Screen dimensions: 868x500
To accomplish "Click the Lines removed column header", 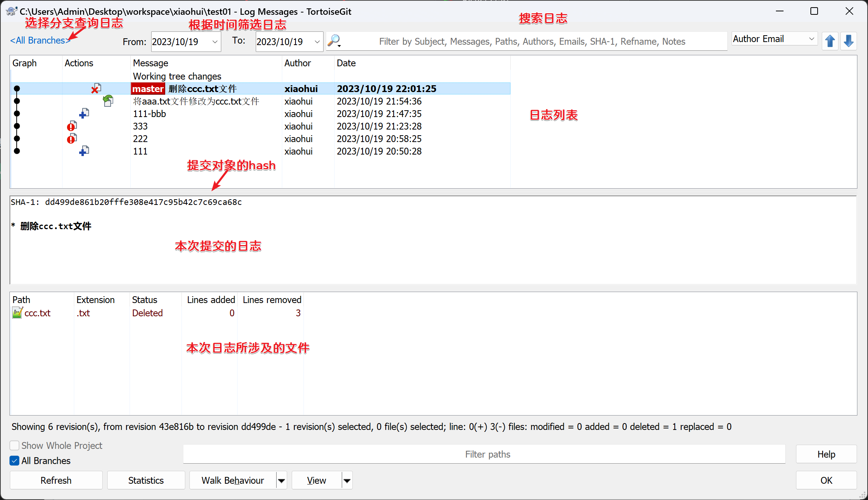I will point(272,300).
